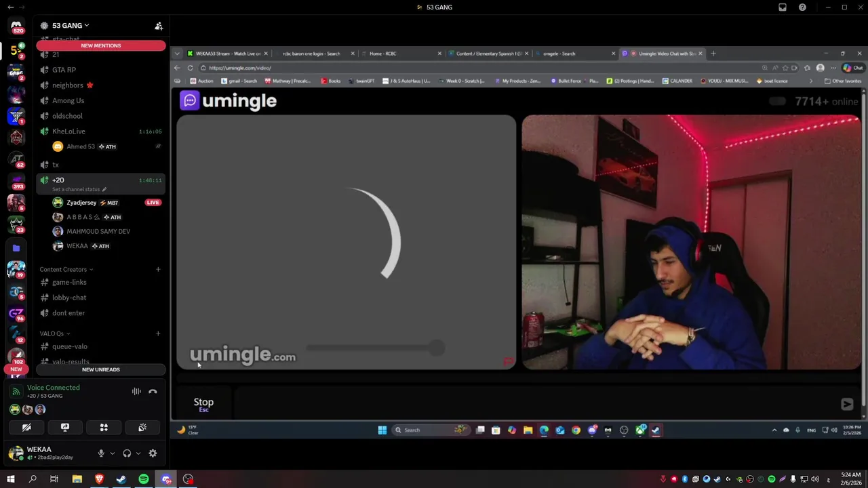Screen dimensions: 868x488
Task: Switch to the Home - RCBC tab
Action: [x=401, y=54]
